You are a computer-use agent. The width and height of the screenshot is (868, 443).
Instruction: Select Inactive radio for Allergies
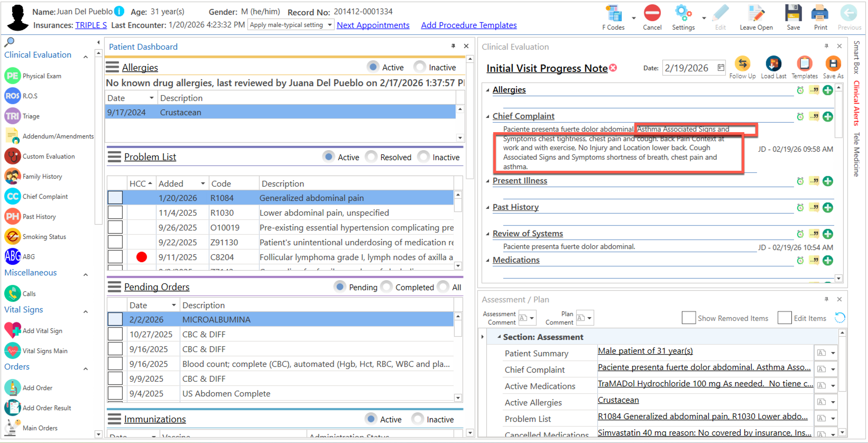tap(419, 67)
